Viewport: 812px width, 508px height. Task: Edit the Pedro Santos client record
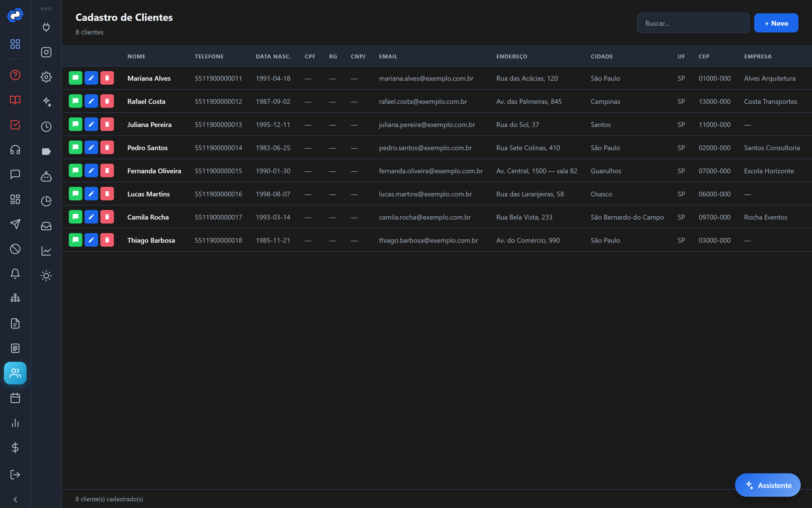[91, 148]
